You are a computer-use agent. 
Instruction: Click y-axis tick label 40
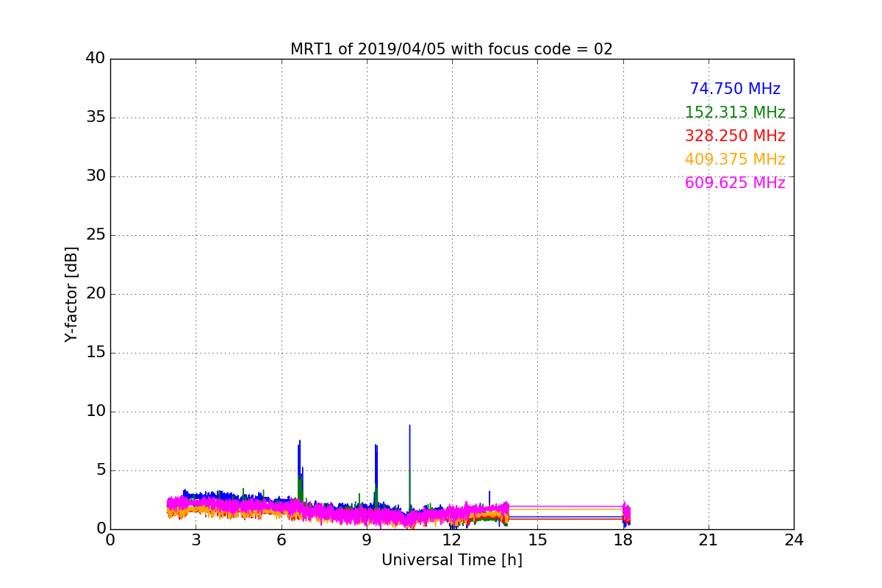pos(96,59)
